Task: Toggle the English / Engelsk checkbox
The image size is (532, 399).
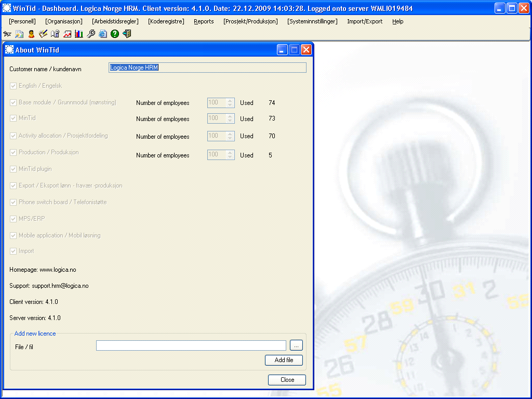Action: (13, 86)
